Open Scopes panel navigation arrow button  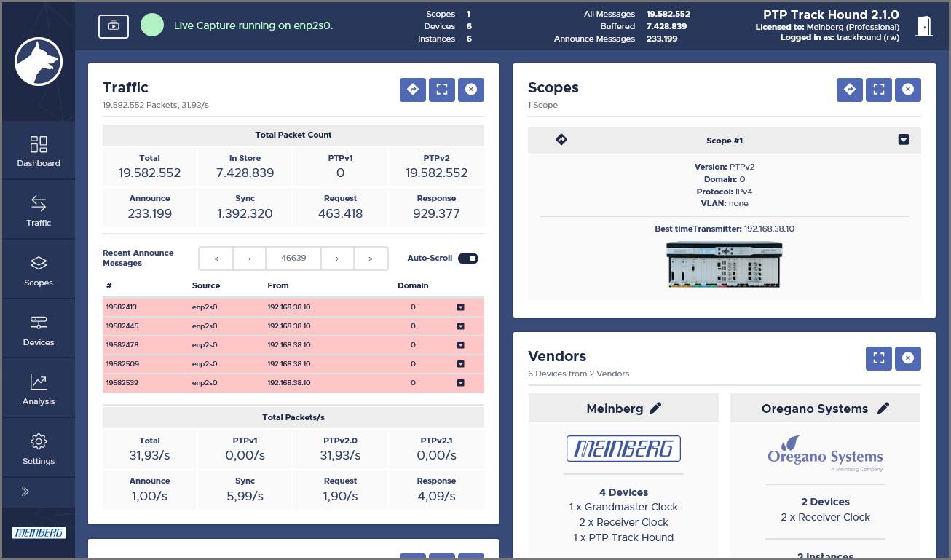(850, 90)
